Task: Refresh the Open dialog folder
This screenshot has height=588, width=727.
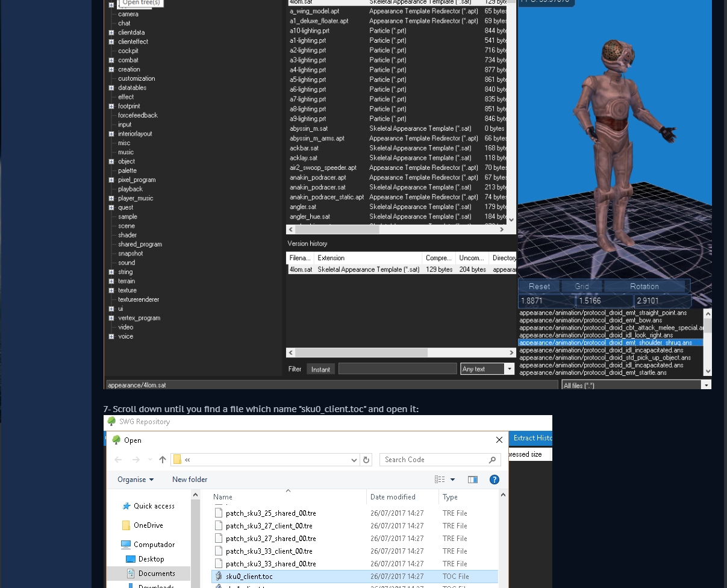Action: (366, 460)
